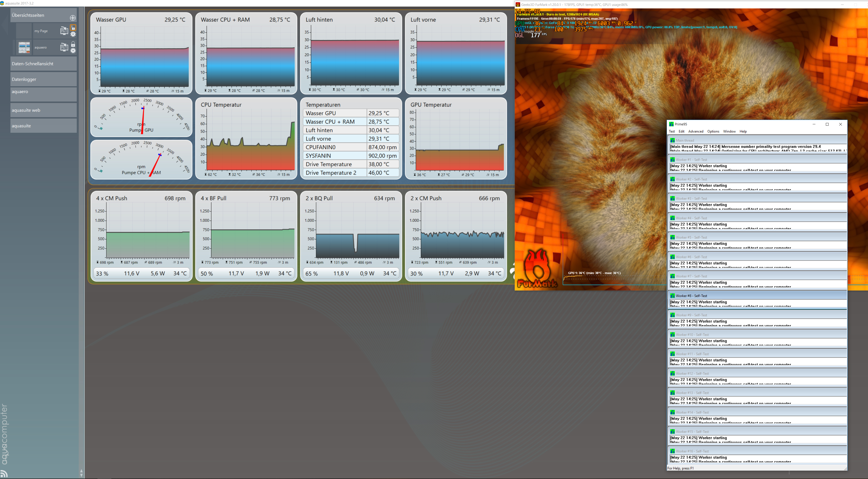Select the aquaero page thumbnail
This screenshot has width=868, height=479.
click(24, 48)
